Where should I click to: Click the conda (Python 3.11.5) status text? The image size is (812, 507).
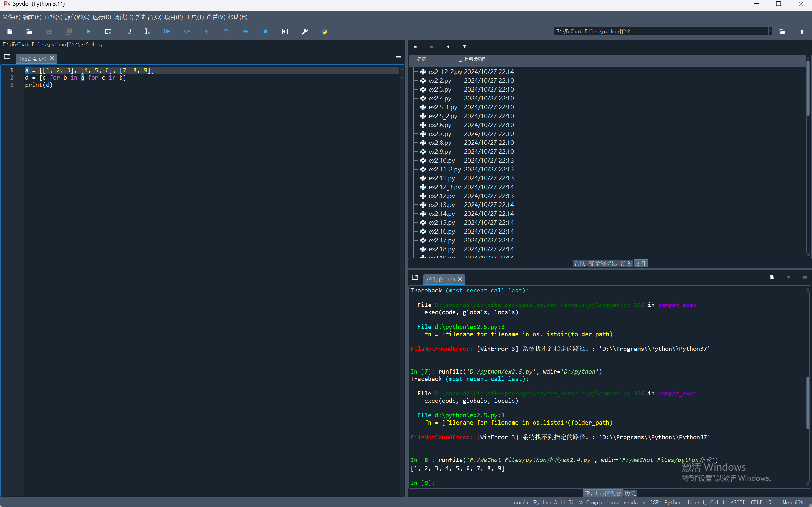(544, 502)
